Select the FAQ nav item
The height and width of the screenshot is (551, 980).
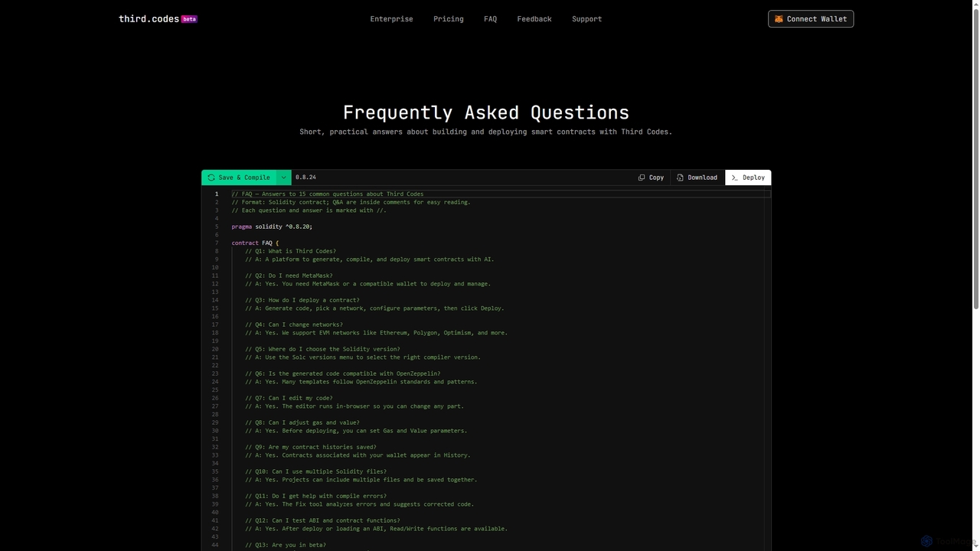[x=491, y=19]
